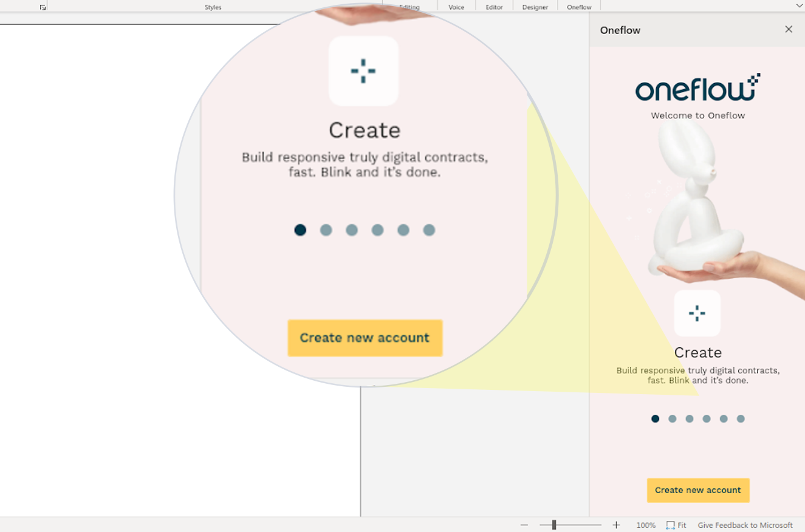Select the second carousel dot in Oneflow pane
805x532 pixels.
click(x=672, y=418)
